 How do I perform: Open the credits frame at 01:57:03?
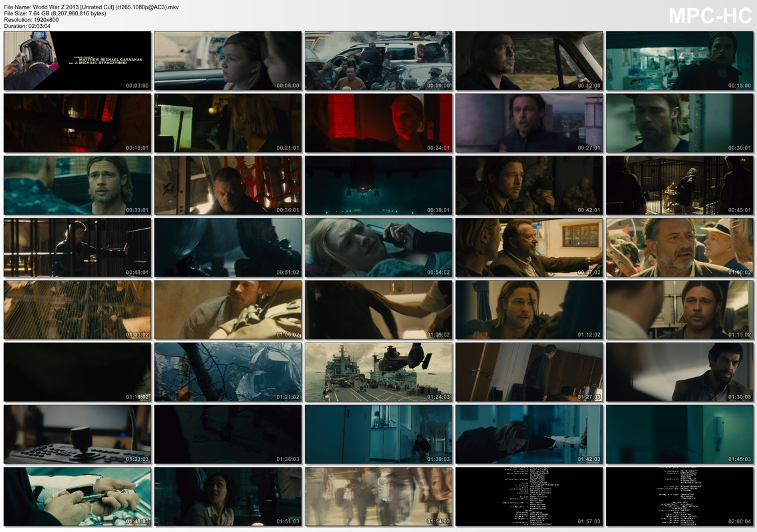529,497
